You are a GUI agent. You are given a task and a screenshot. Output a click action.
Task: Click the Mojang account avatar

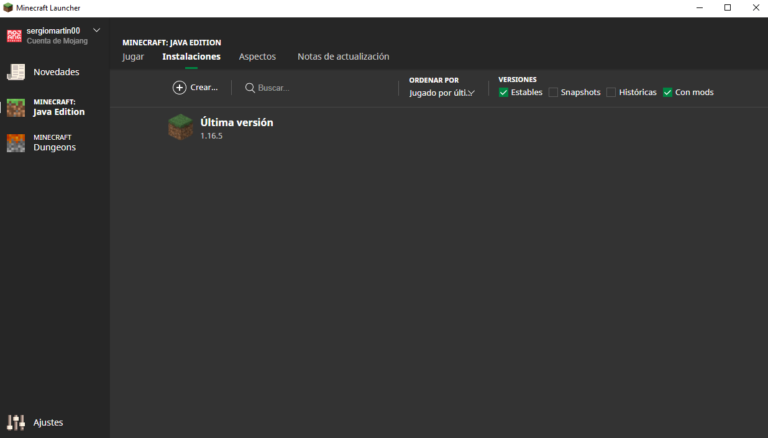pyautogui.click(x=14, y=35)
